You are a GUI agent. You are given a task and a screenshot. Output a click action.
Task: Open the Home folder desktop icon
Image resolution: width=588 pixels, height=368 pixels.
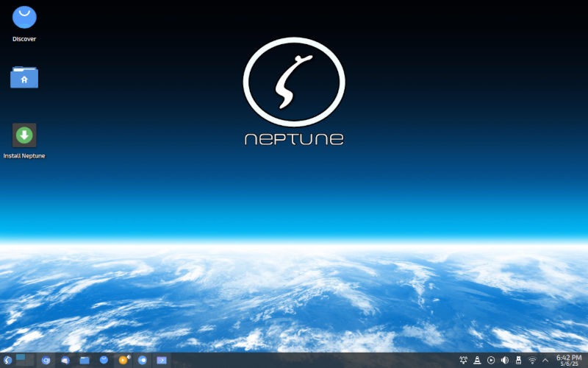pos(24,77)
